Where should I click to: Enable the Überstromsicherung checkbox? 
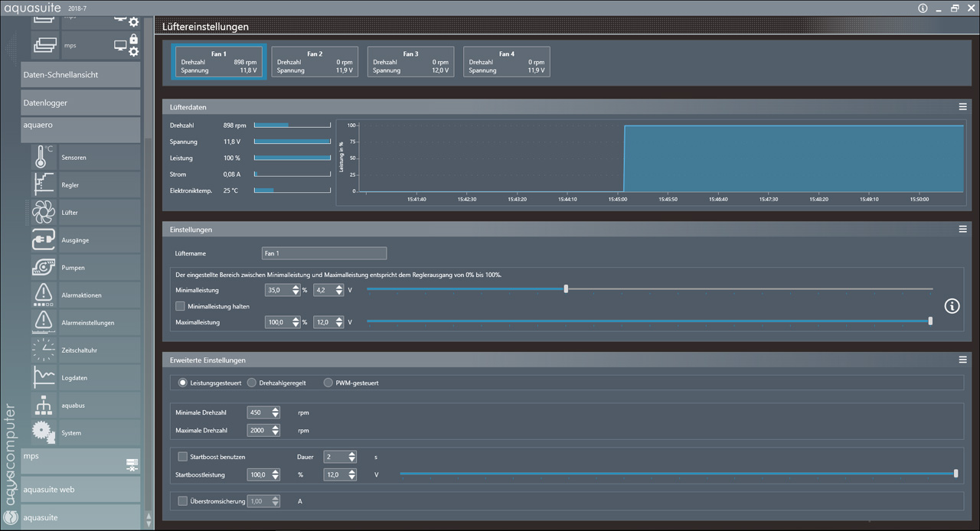click(x=182, y=501)
